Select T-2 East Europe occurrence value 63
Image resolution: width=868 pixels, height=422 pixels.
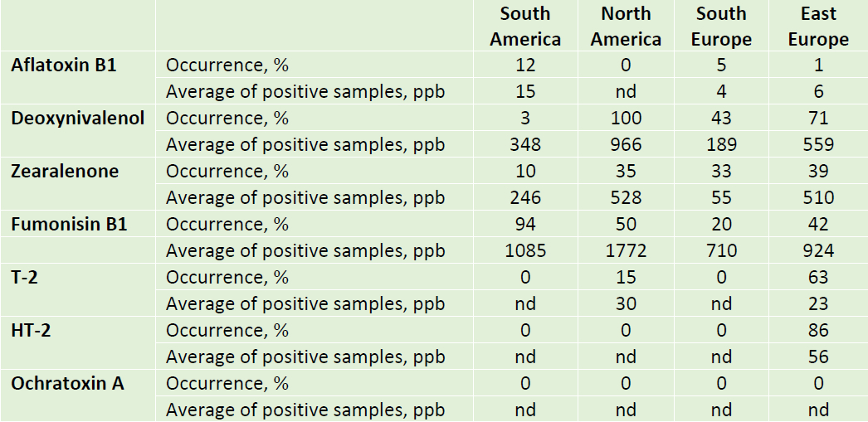click(x=818, y=277)
